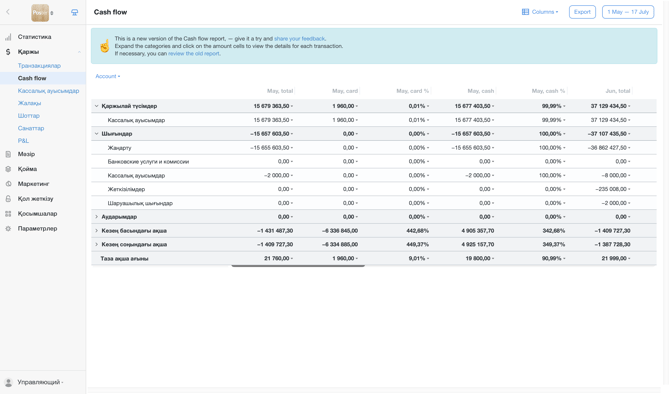670x394 pixels.
Task: Collapse the Қаржылай түсімдер category row
Action: [x=97, y=106]
